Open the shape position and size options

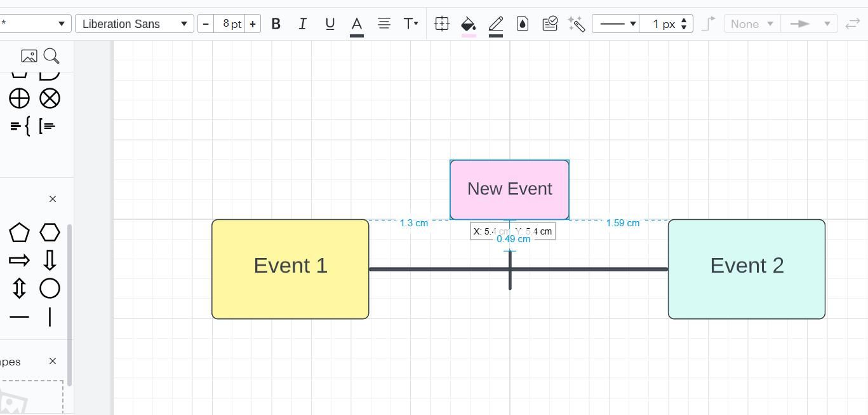tap(442, 24)
